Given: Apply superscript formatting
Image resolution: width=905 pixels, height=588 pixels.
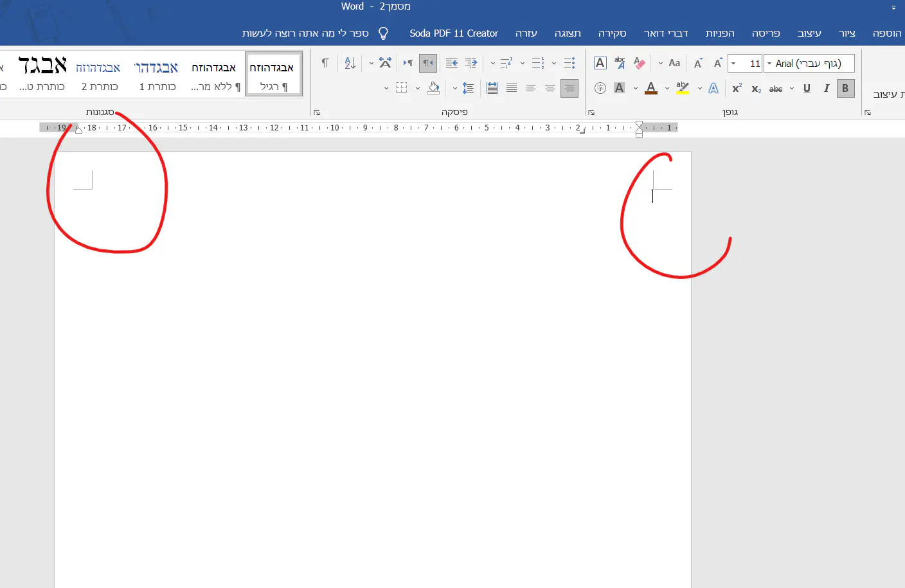Looking at the screenshot, I should pyautogui.click(x=737, y=89).
